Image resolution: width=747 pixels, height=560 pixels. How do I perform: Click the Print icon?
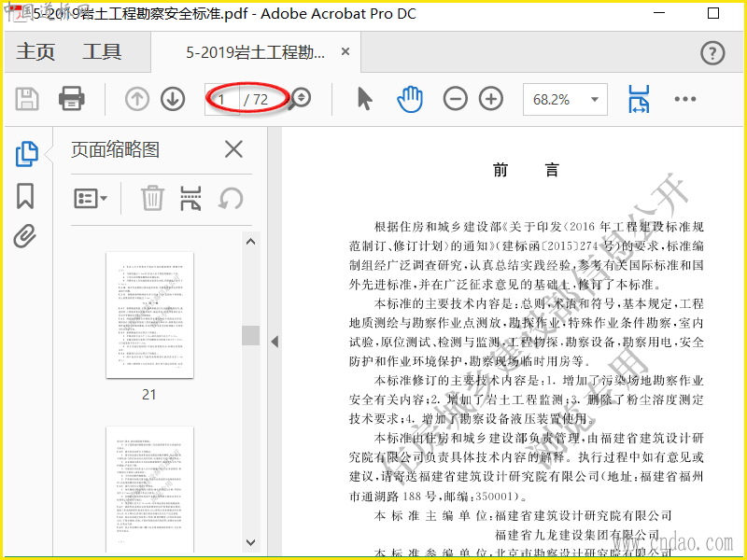coord(72,99)
